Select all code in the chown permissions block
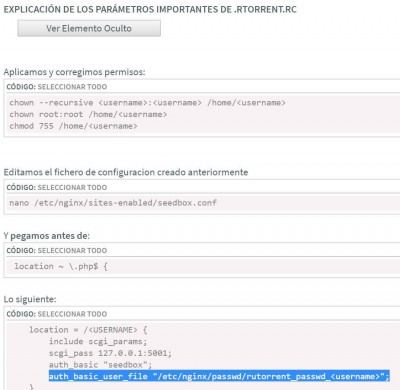 tap(72, 87)
